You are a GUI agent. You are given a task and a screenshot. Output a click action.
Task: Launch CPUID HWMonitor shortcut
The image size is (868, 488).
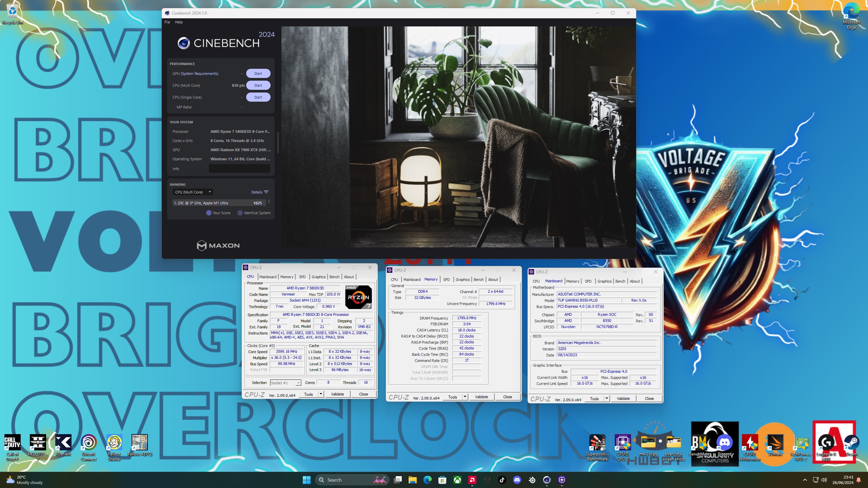(x=750, y=447)
